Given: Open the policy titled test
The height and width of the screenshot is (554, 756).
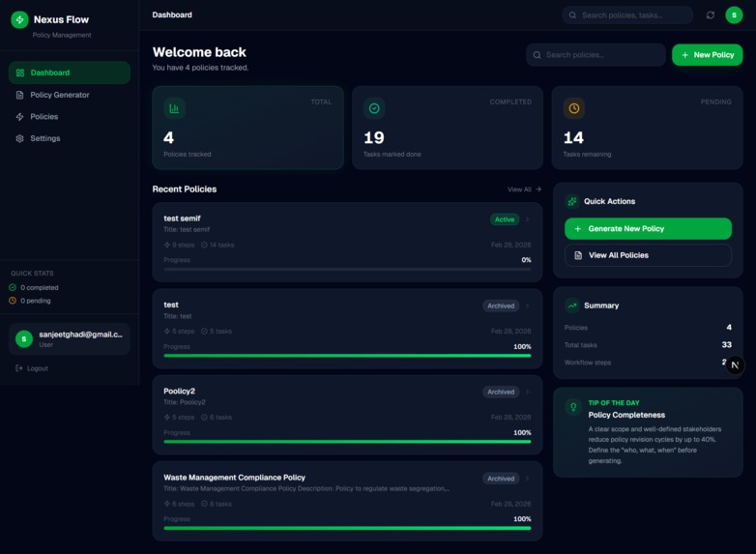Looking at the screenshot, I should point(347,329).
